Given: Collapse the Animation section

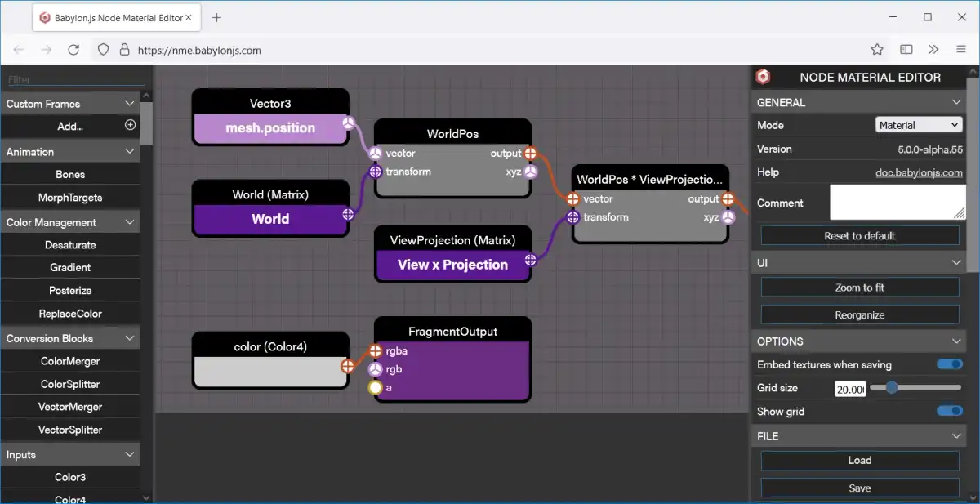Looking at the screenshot, I should 129,152.
